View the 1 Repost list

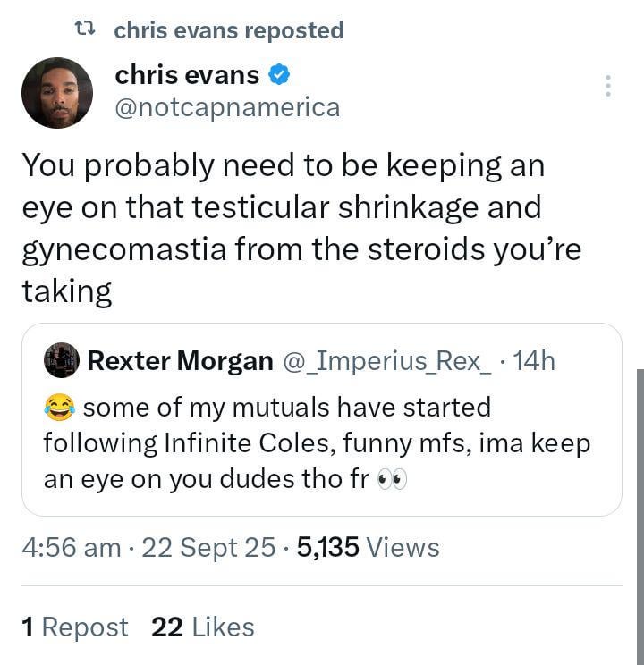click(74, 627)
